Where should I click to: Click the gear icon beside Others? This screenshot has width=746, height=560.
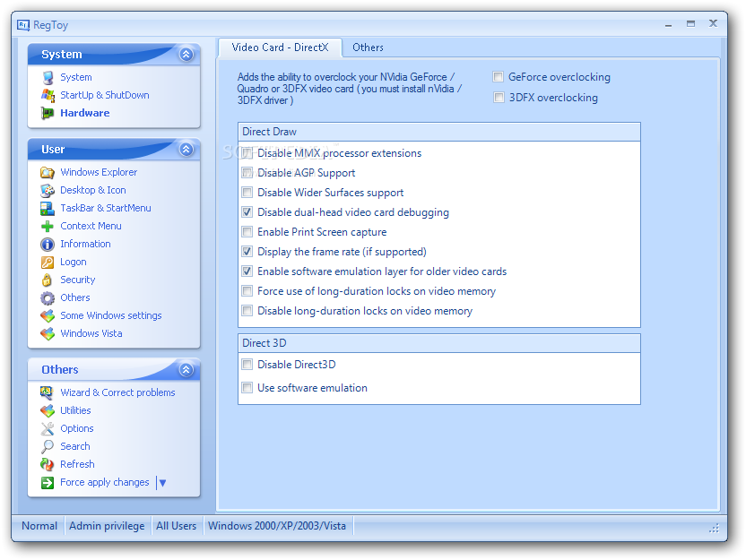pos(48,298)
